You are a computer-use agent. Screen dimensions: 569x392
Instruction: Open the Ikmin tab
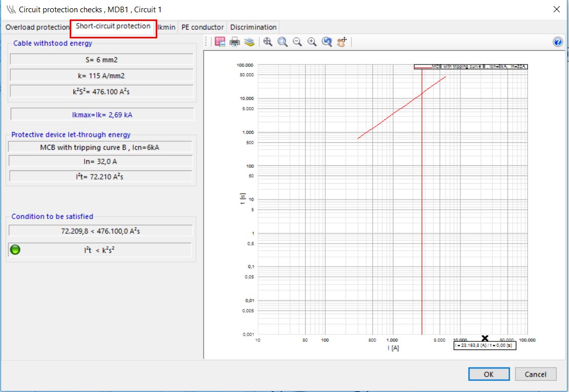pos(167,27)
